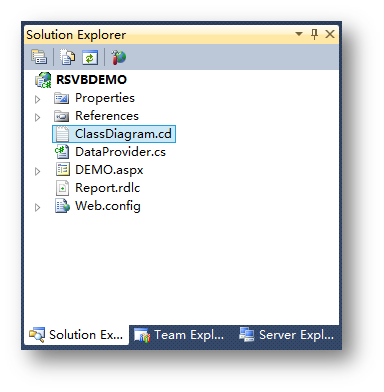This screenshot has width=384, height=392.
Task: Select the Properties label
Action: 105,98
